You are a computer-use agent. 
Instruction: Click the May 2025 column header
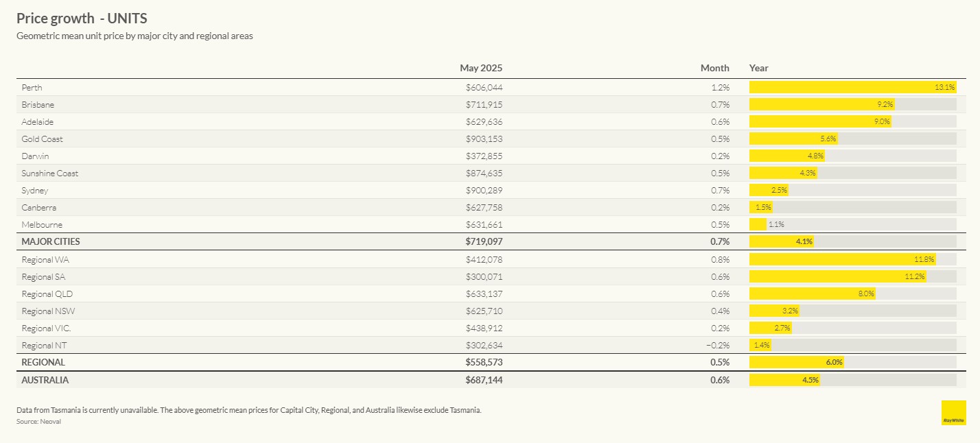point(481,68)
